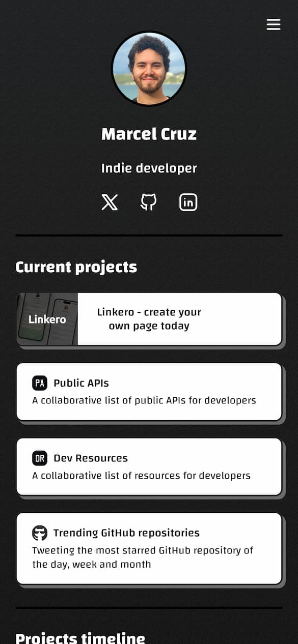Click the Public APIs description text
The height and width of the screenshot is (644, 298).
(144, 400)
